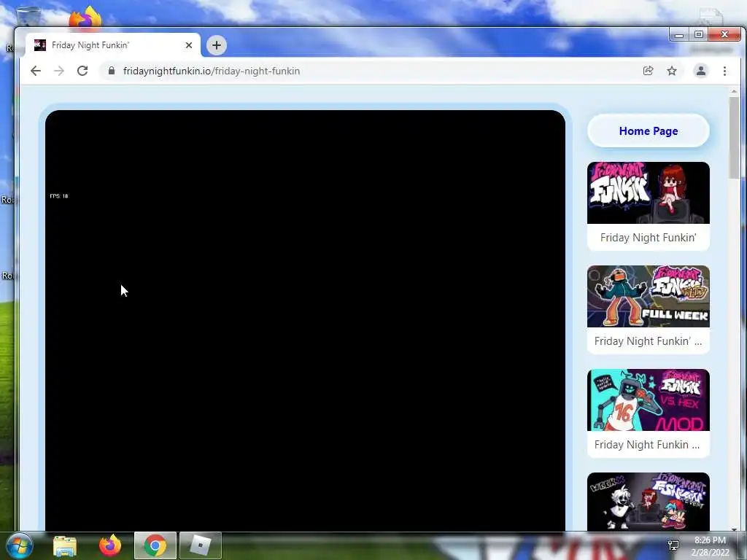The width and height of the screenshot is (747, 560).
Task: Select the Friday Night Funkin' browser tab
Action: pos(113,45)
